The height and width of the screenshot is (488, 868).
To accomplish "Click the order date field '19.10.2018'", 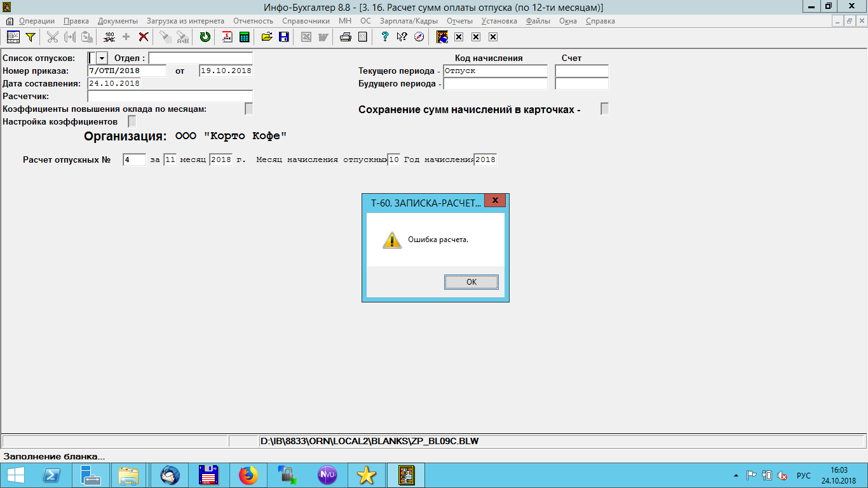I will (x=226, y=71).
